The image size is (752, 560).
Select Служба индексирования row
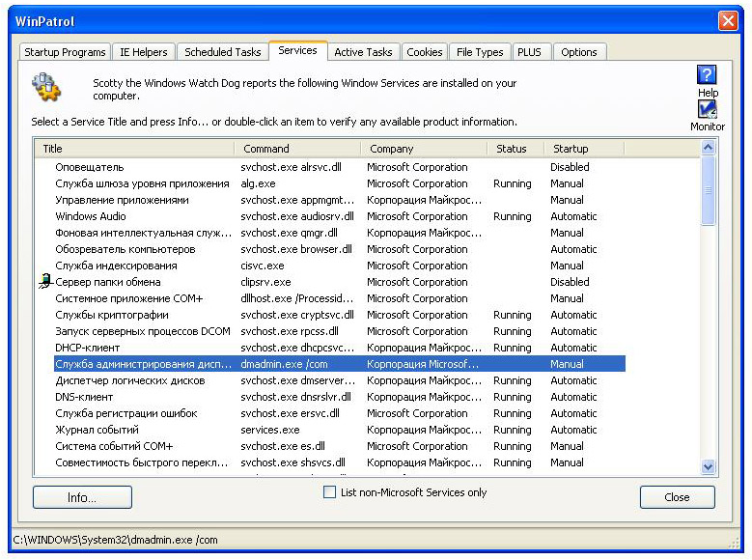pyautogui.click(x=340, y=266)
